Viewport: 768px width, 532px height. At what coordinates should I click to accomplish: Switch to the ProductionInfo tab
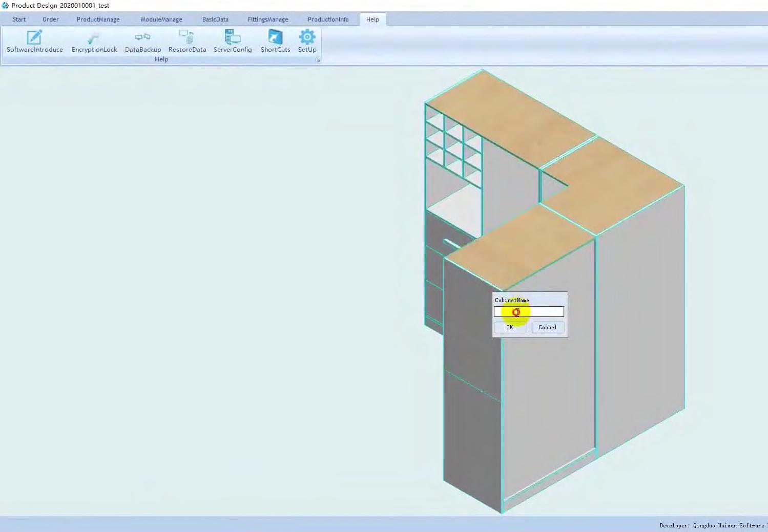328,19
